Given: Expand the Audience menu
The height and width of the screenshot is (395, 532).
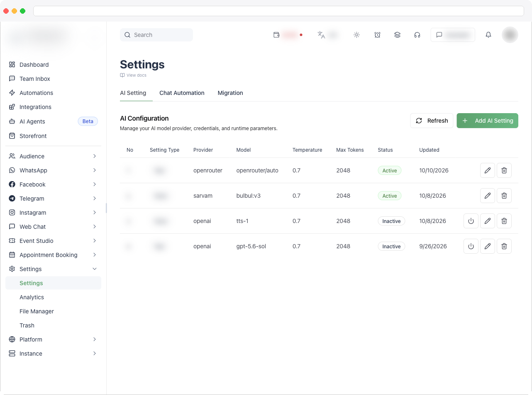Looking at the screenshot, I should pyautogui.click(x=53, y=156).
